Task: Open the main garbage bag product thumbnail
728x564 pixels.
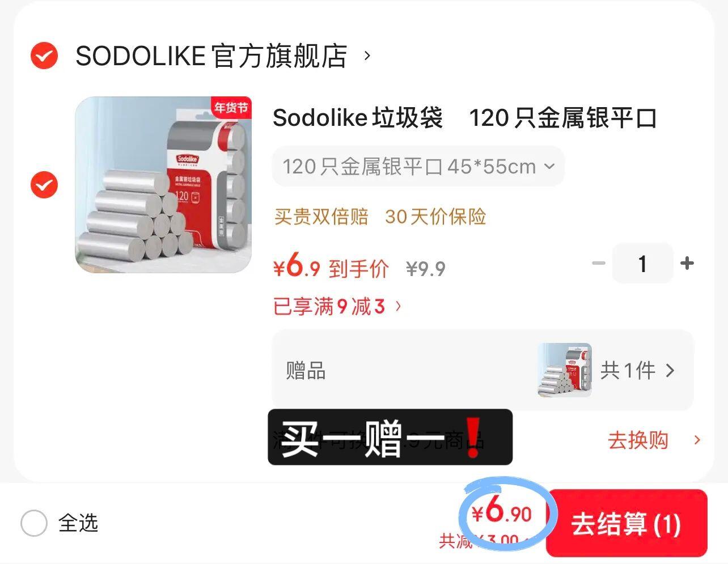Action: point(163,185)
